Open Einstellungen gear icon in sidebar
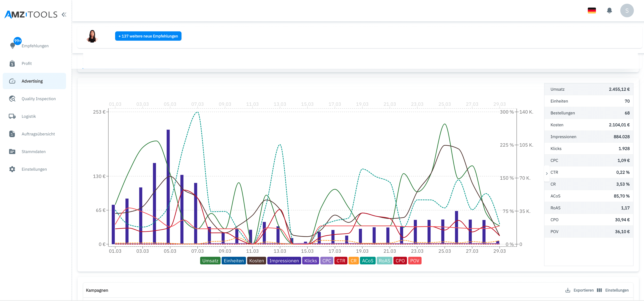The image size is (644, 301). pyautogui.click(x=12, y=169)
